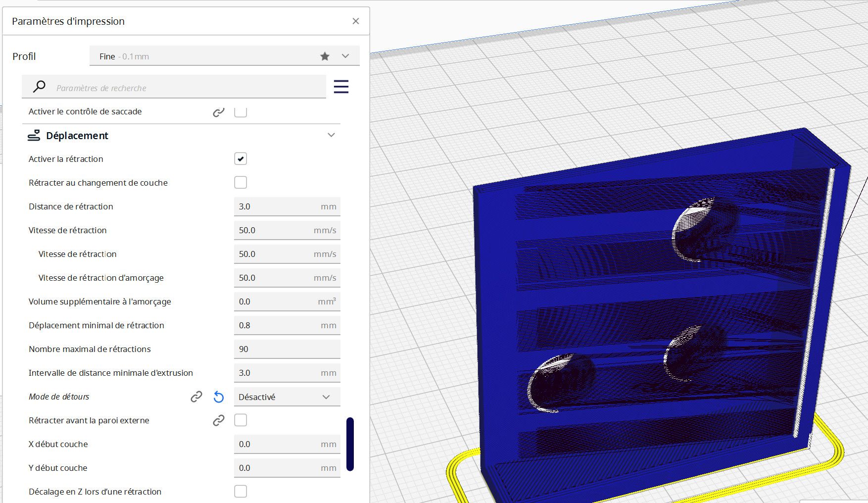
Task: Click the Profil label
Action: 24,56
